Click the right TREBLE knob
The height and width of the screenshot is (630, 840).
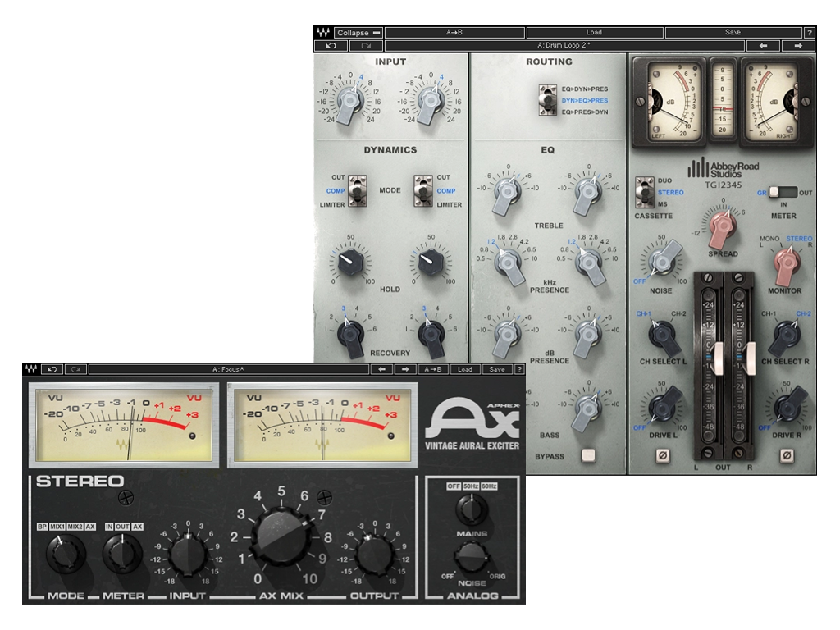click(x=587, y=192)
